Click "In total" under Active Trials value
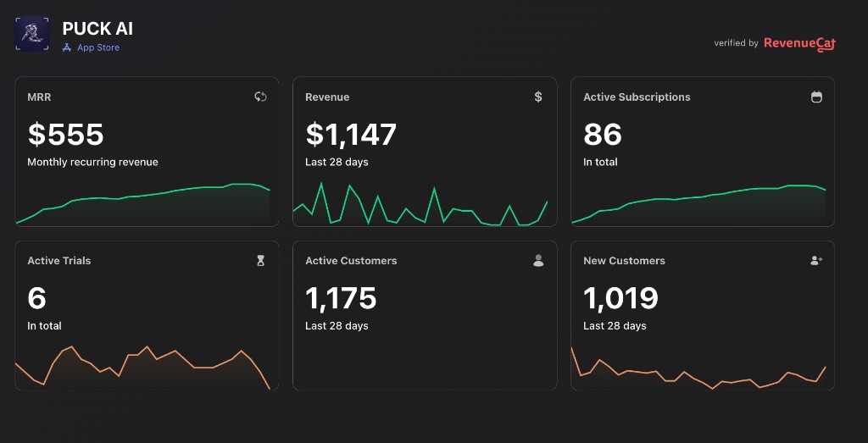This screenshot has width=868, height=443. click(44, 326)
